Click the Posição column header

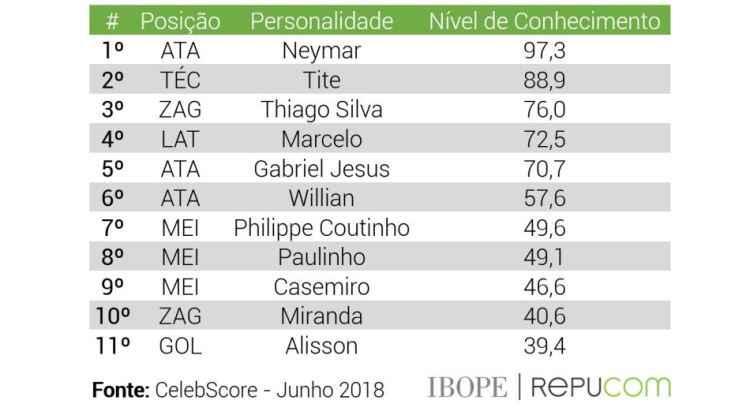click(180, 22)
